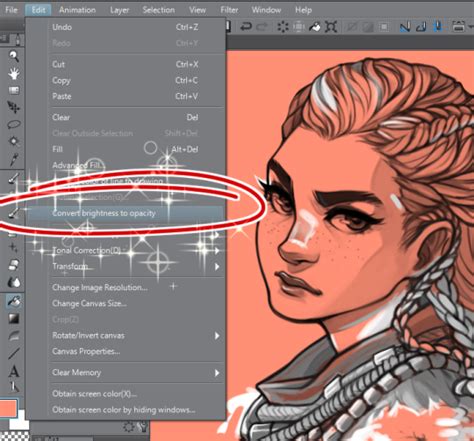Expand the Tonal Correction submenu arrow
The height and width of the screenshot is (441, 474).
tap(217, 250)
